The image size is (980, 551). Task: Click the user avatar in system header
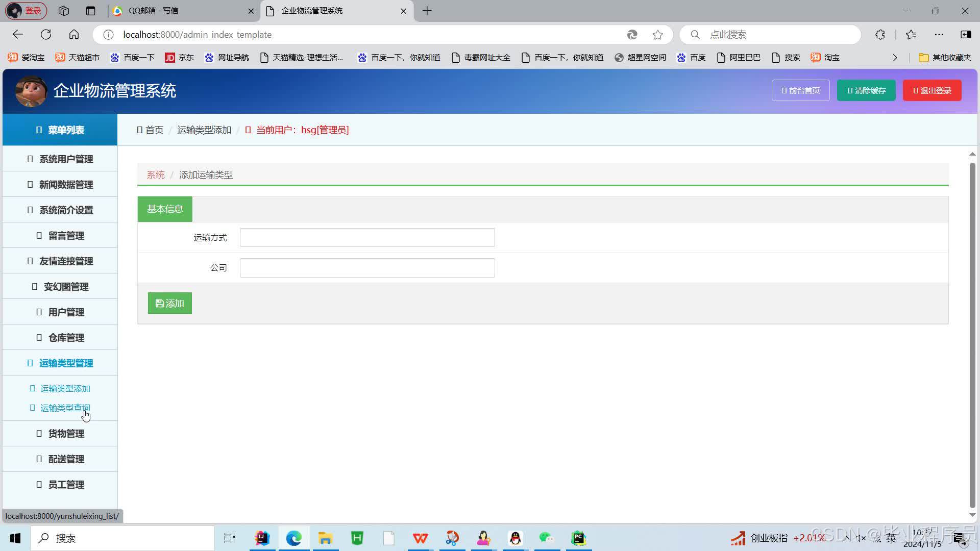pyautogui.click(x=31, y=91)
